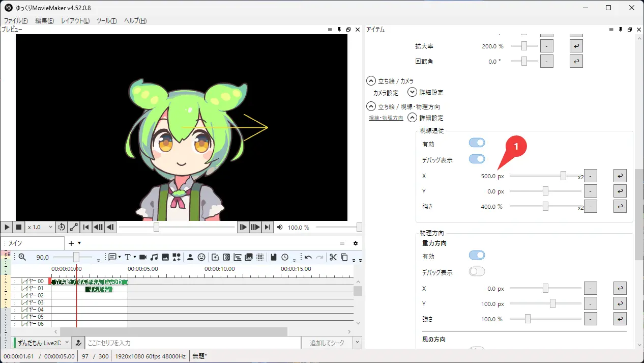
Task: Open timeline settings gear icon
Action: [356, 243]
